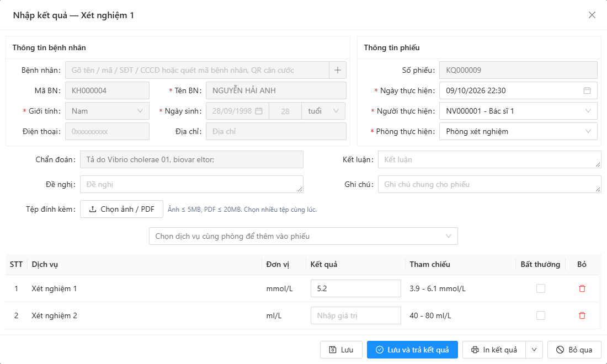
Task: Click the Tên BN field
Action: point(276,90)
